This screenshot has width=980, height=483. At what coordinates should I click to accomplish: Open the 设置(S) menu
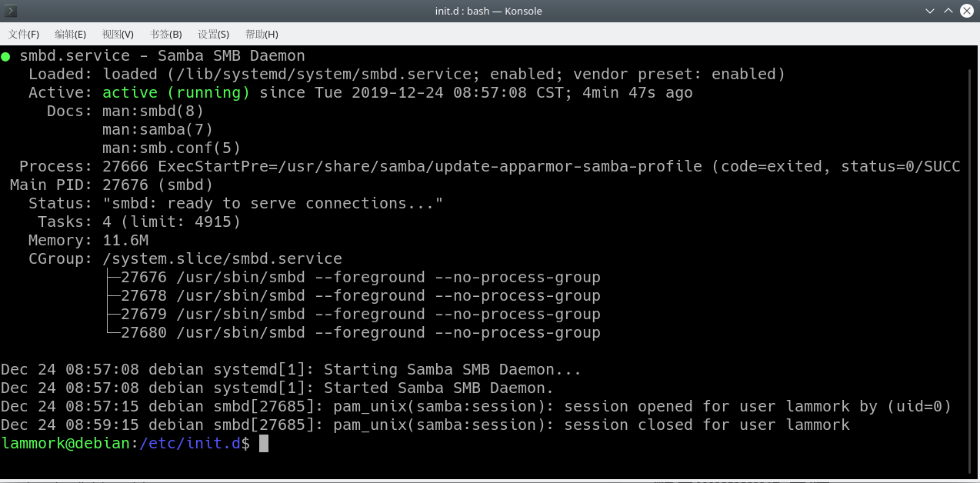pos(213,34)
